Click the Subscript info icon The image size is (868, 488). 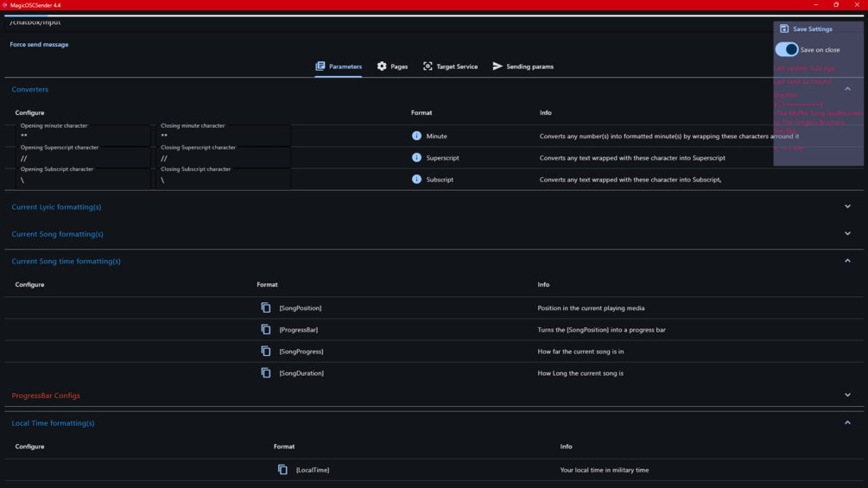[416, 180]
